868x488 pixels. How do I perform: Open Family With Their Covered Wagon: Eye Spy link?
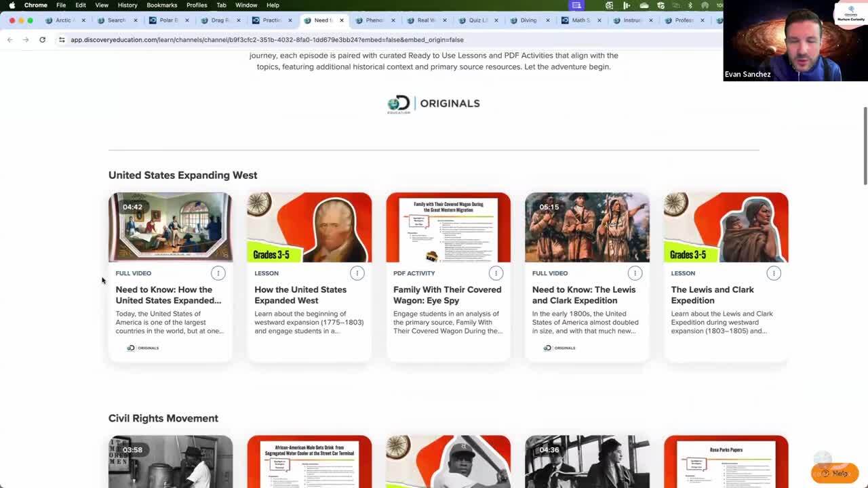pyautogui.click(x=447, y=295)
